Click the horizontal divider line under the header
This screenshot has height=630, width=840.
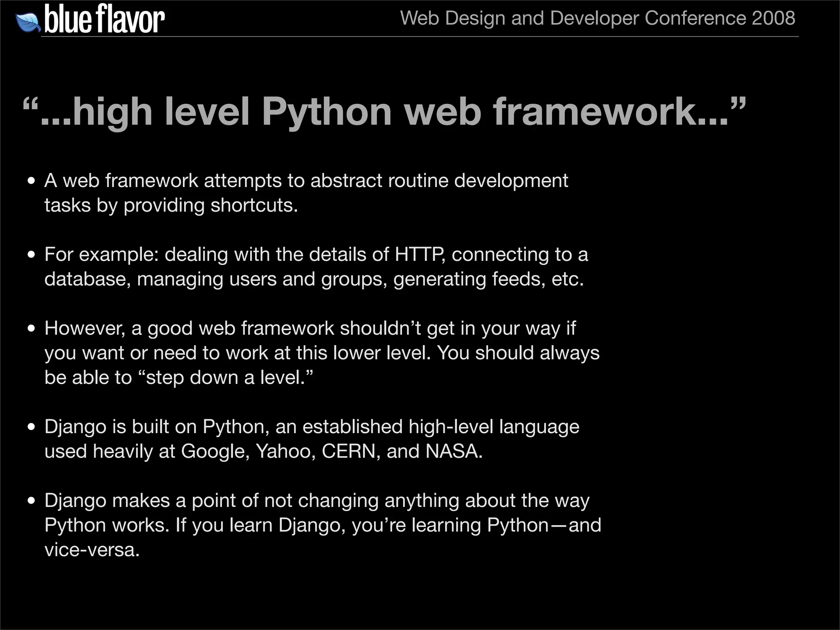(420, 37)
